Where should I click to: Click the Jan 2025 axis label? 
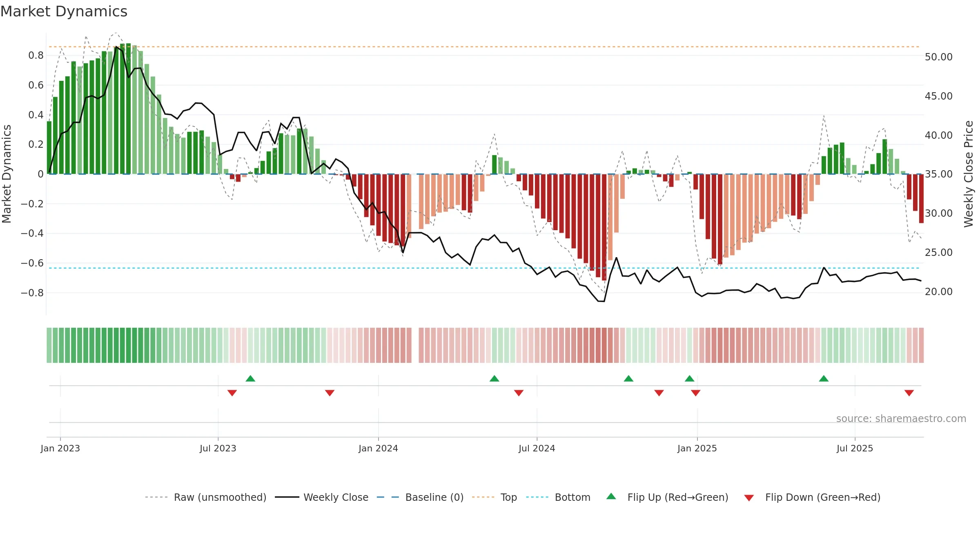697,449
